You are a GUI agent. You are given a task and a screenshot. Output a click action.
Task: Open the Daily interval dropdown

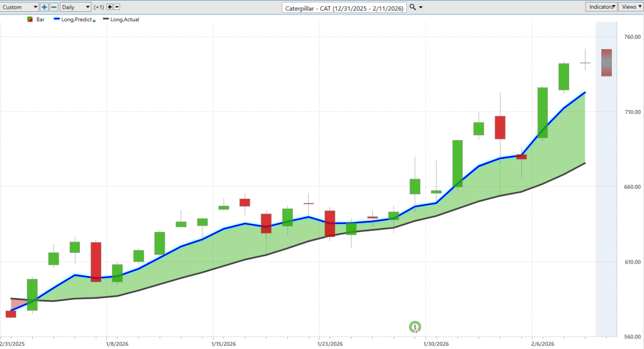pyautogui.click(x=75, y=7)
